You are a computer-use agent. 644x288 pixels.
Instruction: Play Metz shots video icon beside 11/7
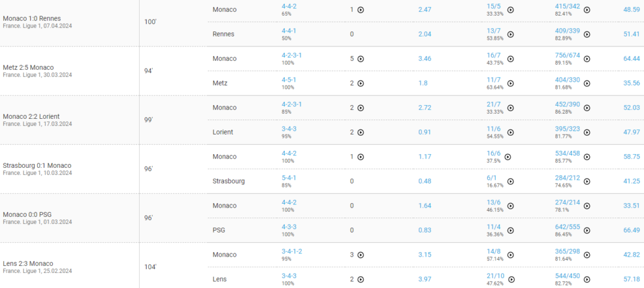coord(511,84)
